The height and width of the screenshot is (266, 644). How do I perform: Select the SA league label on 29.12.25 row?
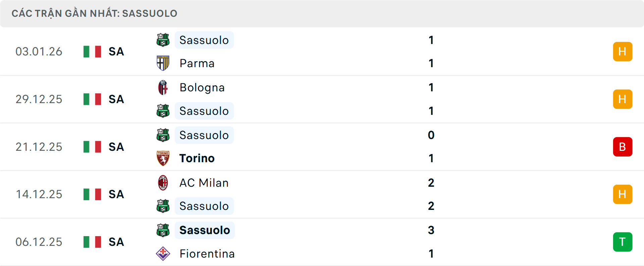pyautogui.click(x=115, y=99)
